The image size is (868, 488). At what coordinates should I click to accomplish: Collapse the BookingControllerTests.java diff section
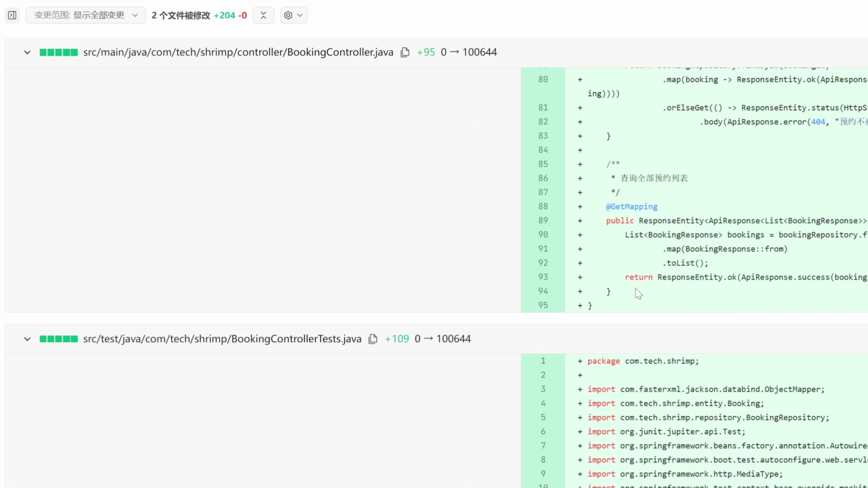click(27, 339)
